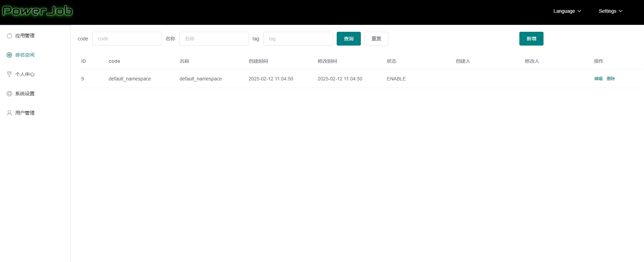
Task: Click 删除 link for default_namespace
Action: tap(611, 79)
